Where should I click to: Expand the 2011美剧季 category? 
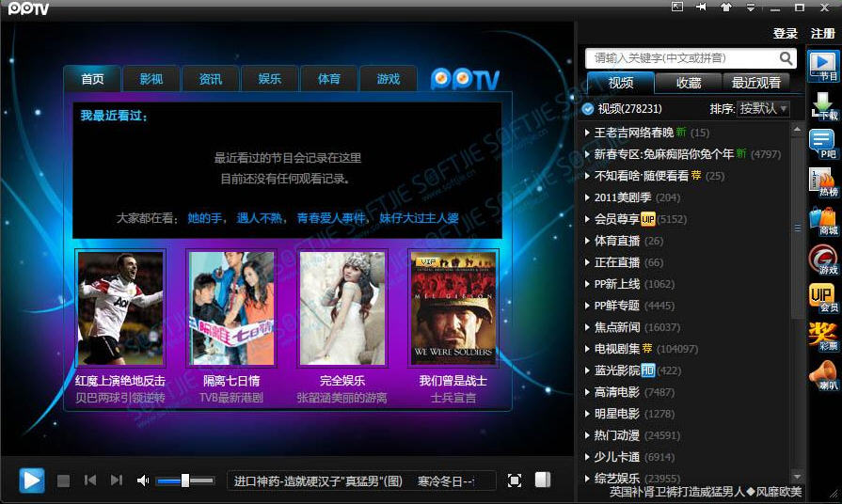point(586,197)
